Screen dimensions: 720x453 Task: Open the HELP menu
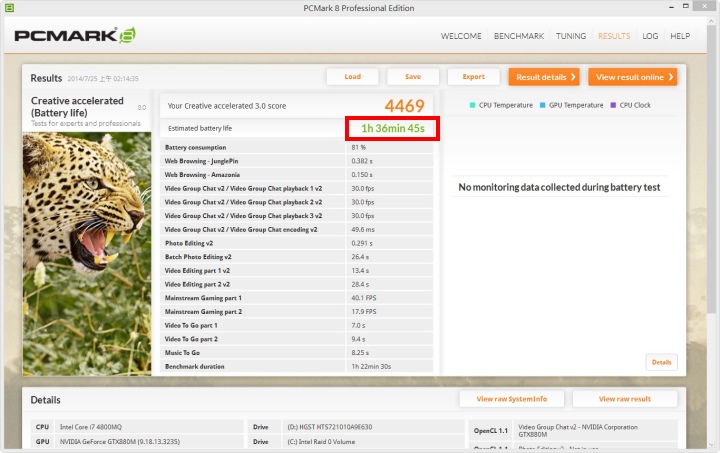pos(680,36)
